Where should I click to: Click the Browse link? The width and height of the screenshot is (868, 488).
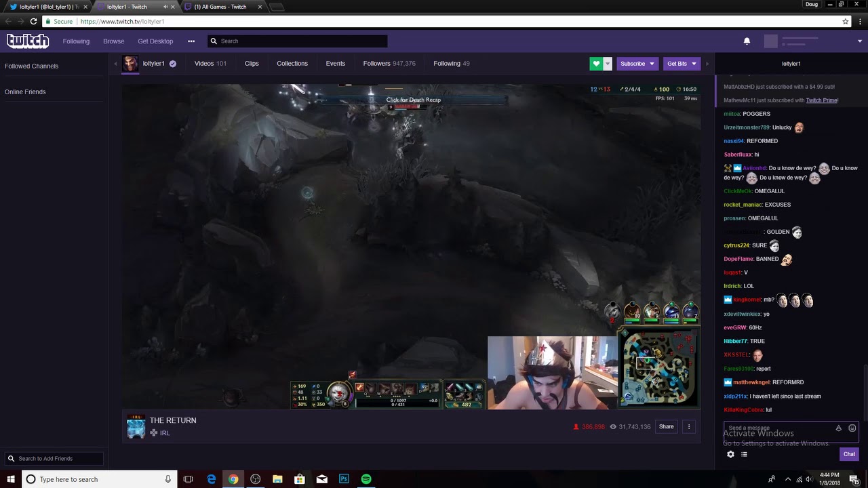click(x=113, y=41)
